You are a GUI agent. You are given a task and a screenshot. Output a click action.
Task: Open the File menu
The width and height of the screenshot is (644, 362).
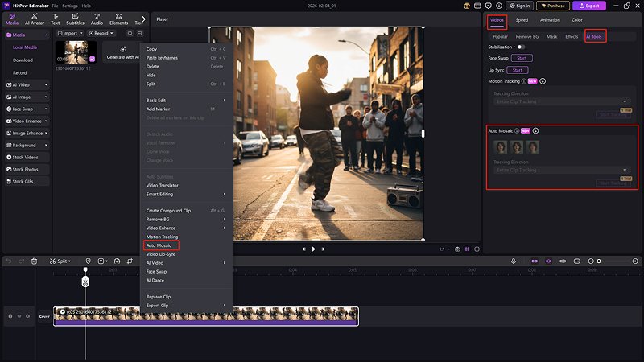pyautogui.click(x=55, y=6)
